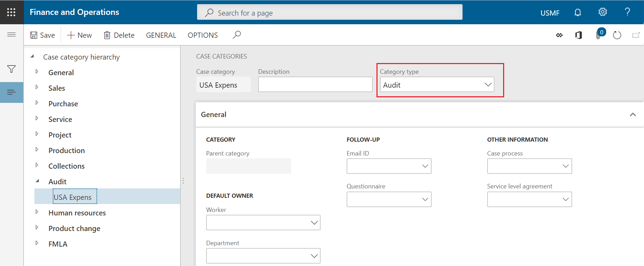Click the help question mark icon
Viewport: 644px width, 266px height.
(x=627, y=12)
